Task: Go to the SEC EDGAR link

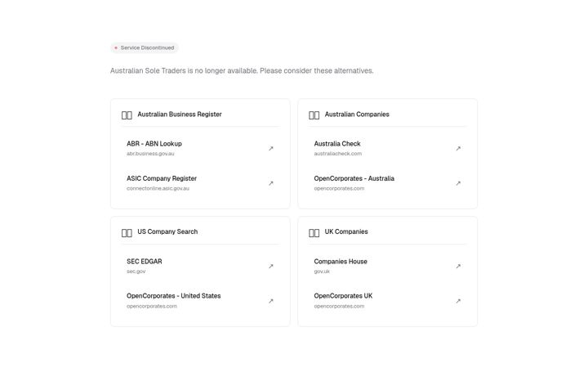Action: (x=200, y=267)
